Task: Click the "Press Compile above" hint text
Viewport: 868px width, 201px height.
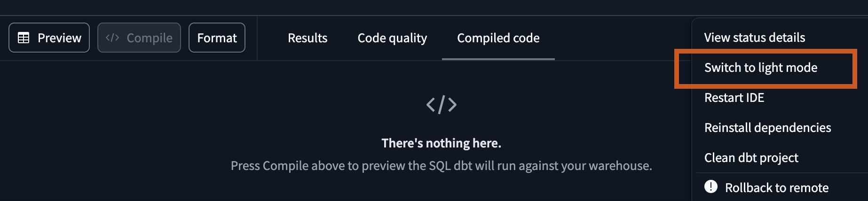Action: pos(441,166)
